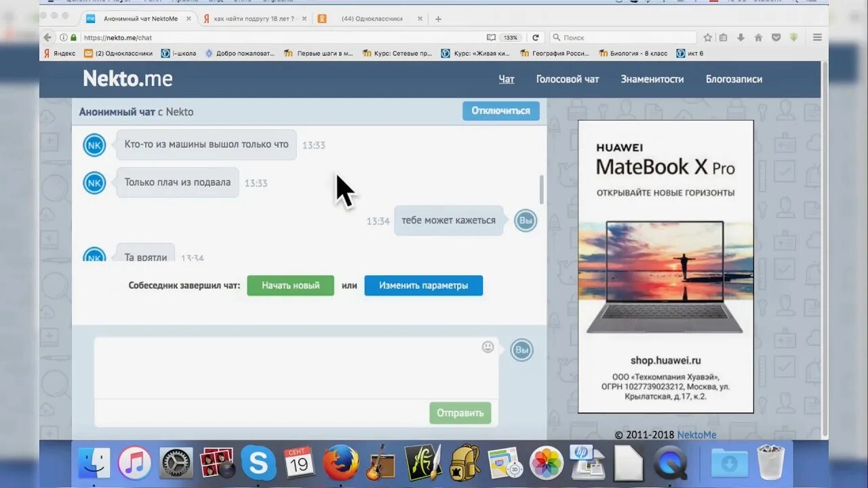Switch to (44) Одноклассники tab

[x=371, y=18]
